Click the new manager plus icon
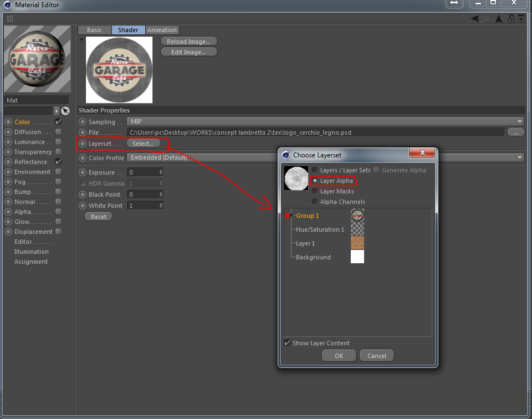Image resolution: width=532 pixels, height=419 pixels. click(x=521, y=19)
